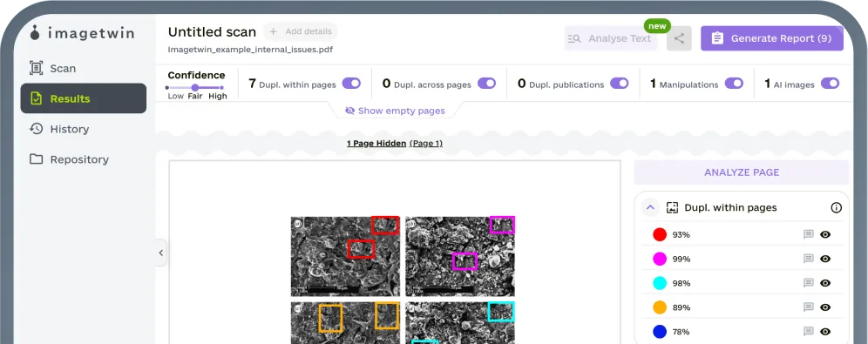
Task: Open the Scan section
Action: coord(84,69)
